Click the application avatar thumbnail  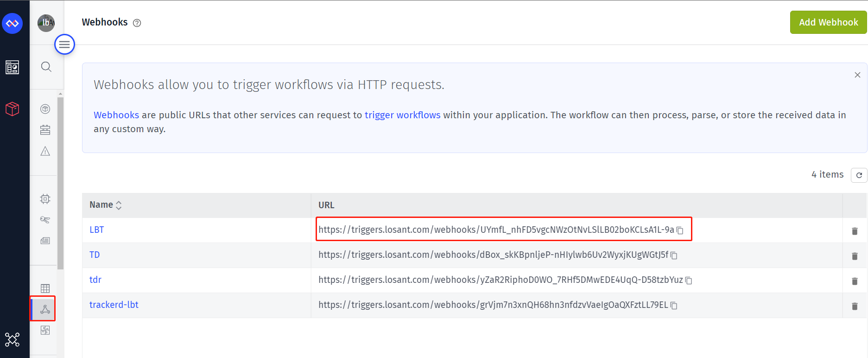(46, 23)
